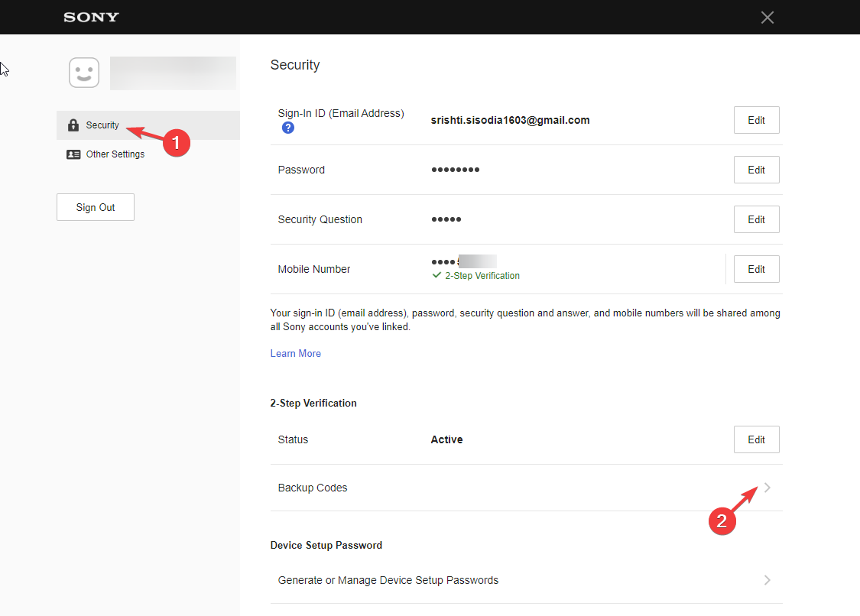
Task: Click the 2-Step Verification green checkmark
Action: (436, 275)
